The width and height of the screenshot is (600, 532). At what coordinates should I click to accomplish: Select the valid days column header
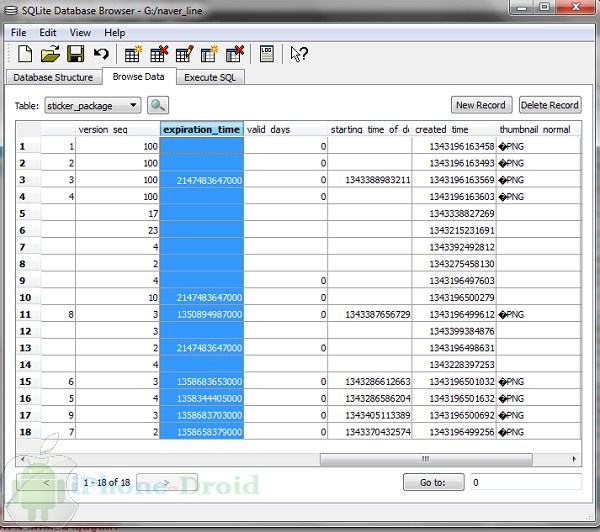point(285,129)
